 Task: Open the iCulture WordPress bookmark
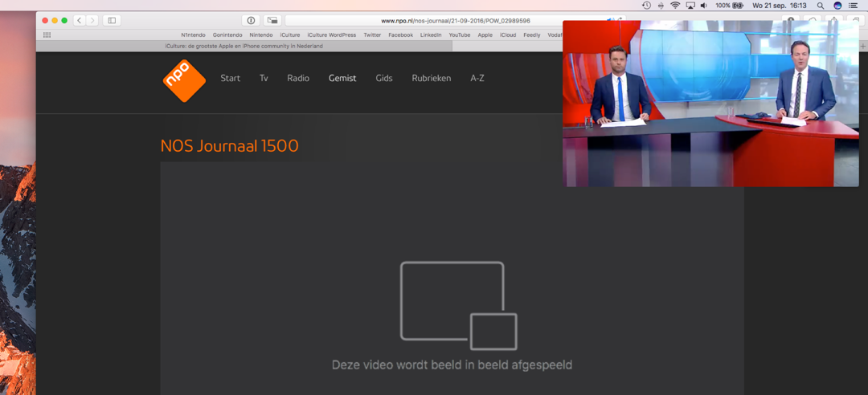332,35
